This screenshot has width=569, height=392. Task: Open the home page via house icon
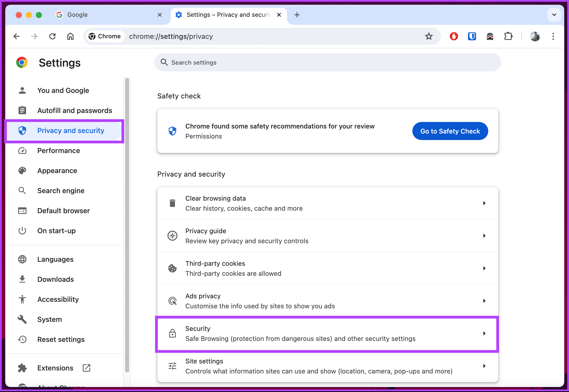click(70, 36)
